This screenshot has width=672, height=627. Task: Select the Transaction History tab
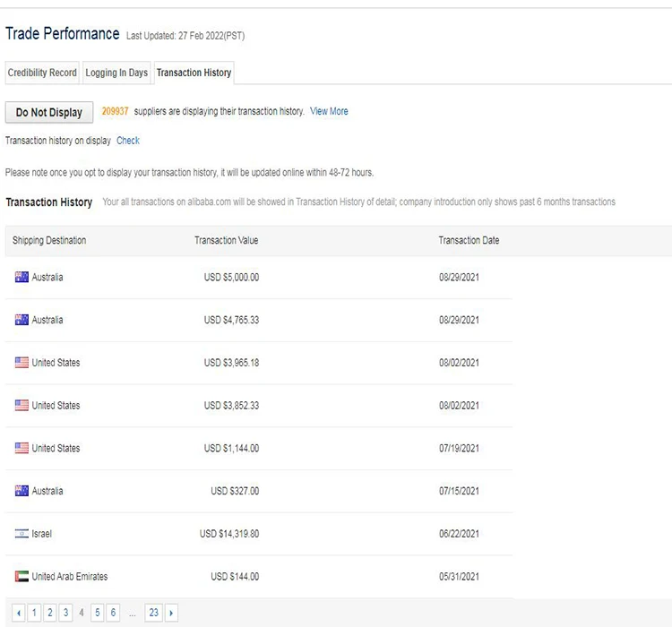(x=194, y=73)
